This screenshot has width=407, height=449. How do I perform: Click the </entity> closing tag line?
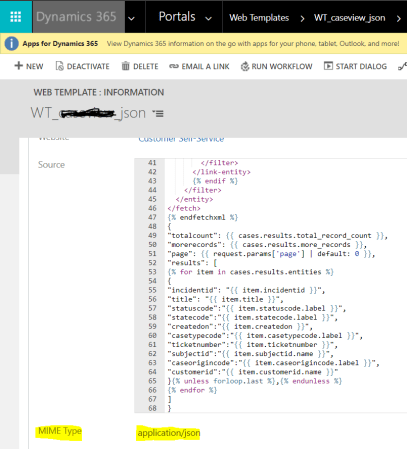pyautogui.click(x=194, y=199)
